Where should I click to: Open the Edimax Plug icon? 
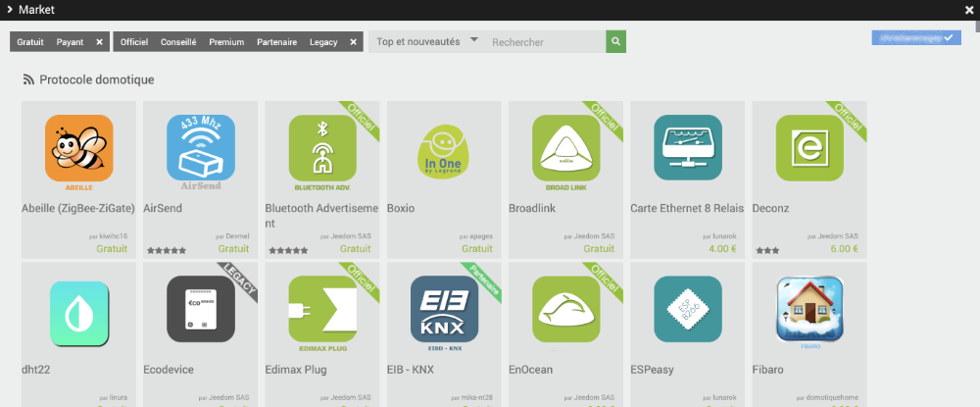[322, 310]
